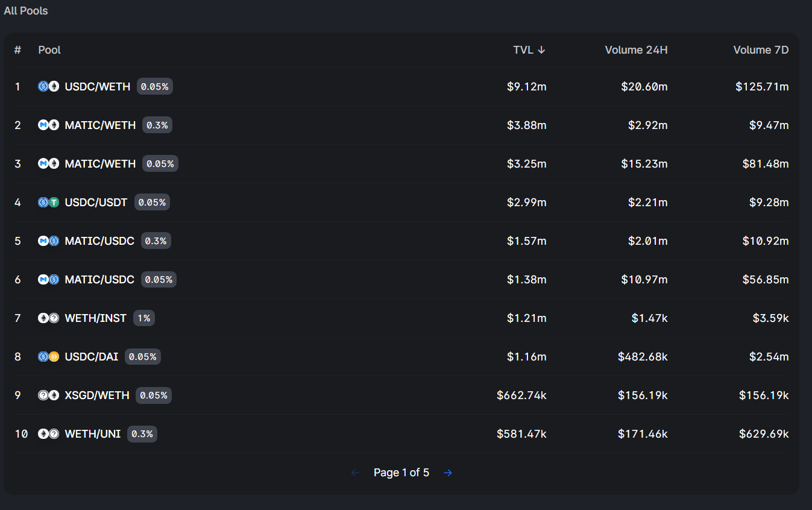
Task: Click 7D volume value $56.85m
Action: pos(765,279)
